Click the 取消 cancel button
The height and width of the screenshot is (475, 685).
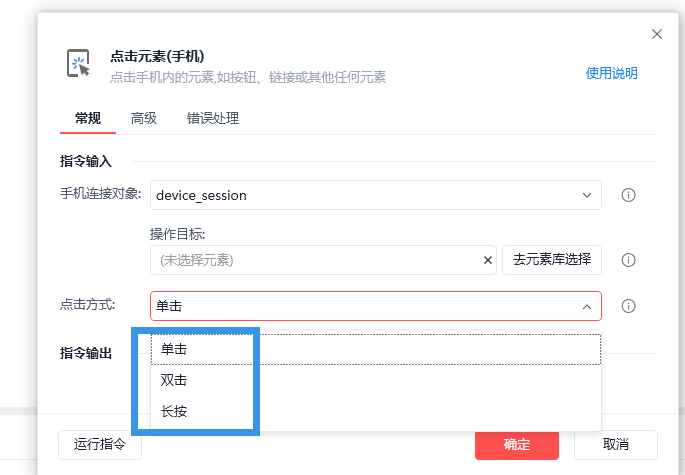(x=616, y=445)
